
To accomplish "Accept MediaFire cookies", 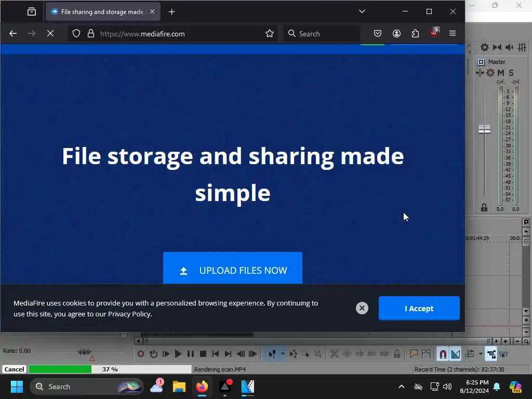I will click(419, 308).
